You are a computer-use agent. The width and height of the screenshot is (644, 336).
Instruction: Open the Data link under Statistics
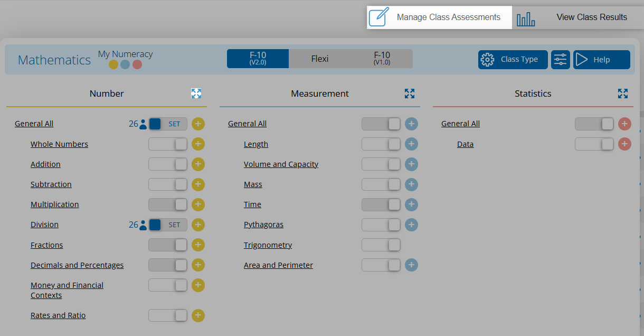pyautogui.click(x=465, y=144)
